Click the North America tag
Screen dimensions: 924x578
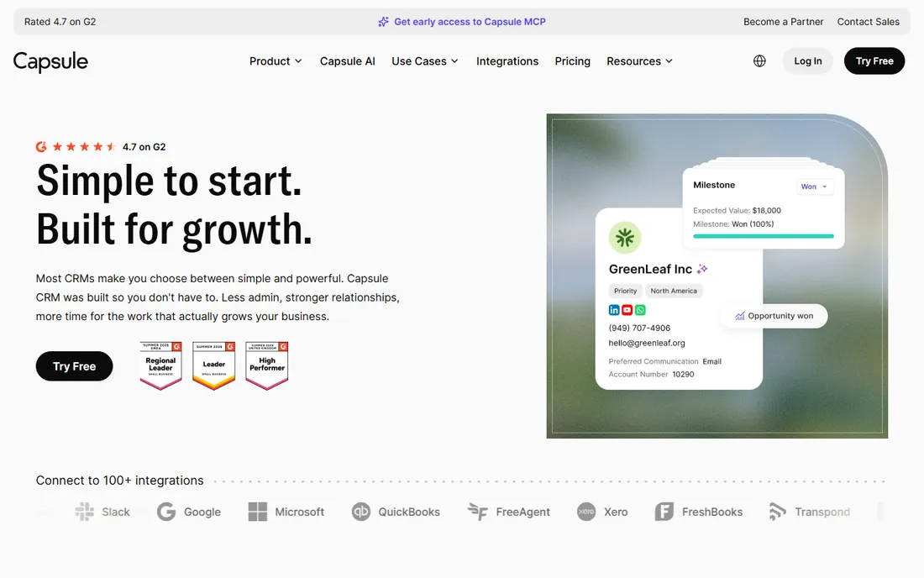(x=674, y=291)
